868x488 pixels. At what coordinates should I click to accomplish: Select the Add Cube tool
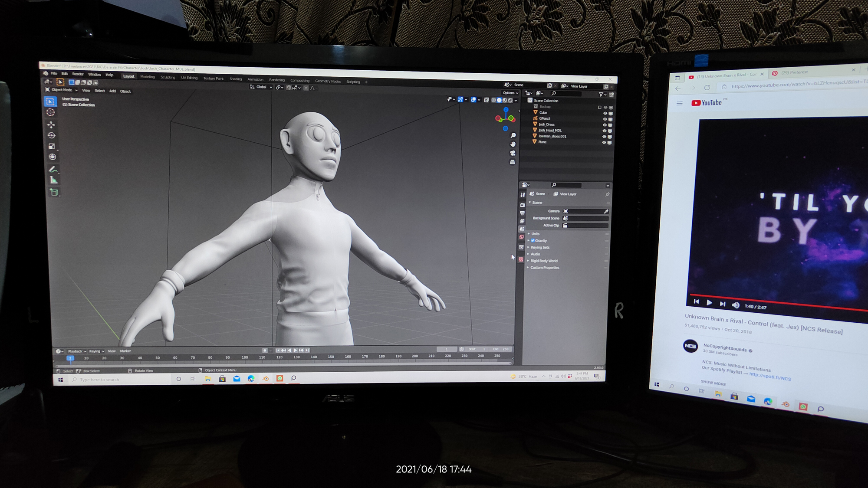click(x=54, y=192)
